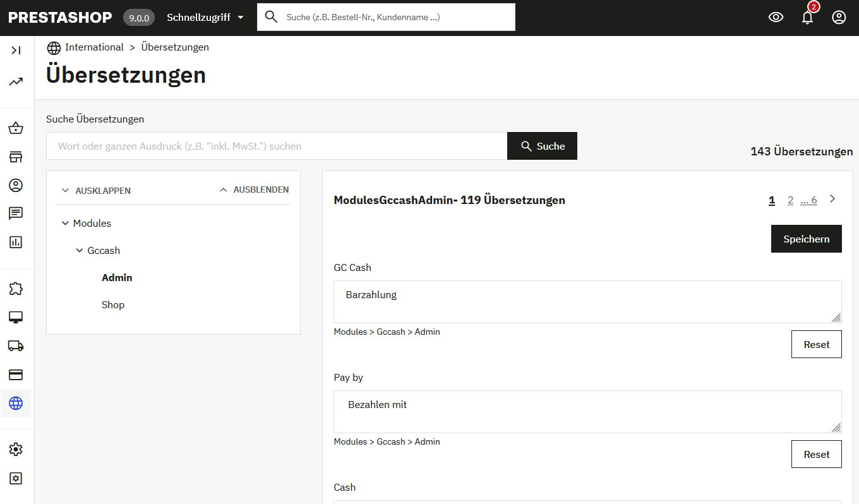Open International globe icon in sidebar
Image resolution: width=859 pixels, height=504 pixels.
tap(16, 403)
